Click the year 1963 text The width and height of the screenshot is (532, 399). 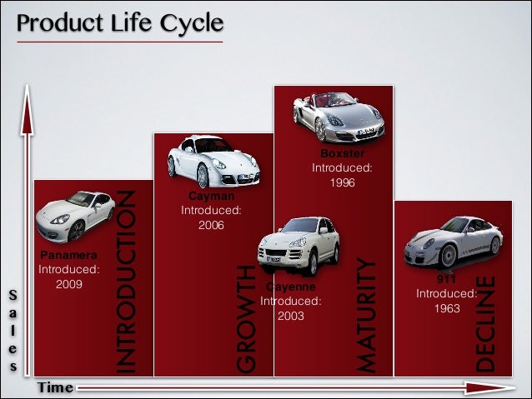point(447,308)
